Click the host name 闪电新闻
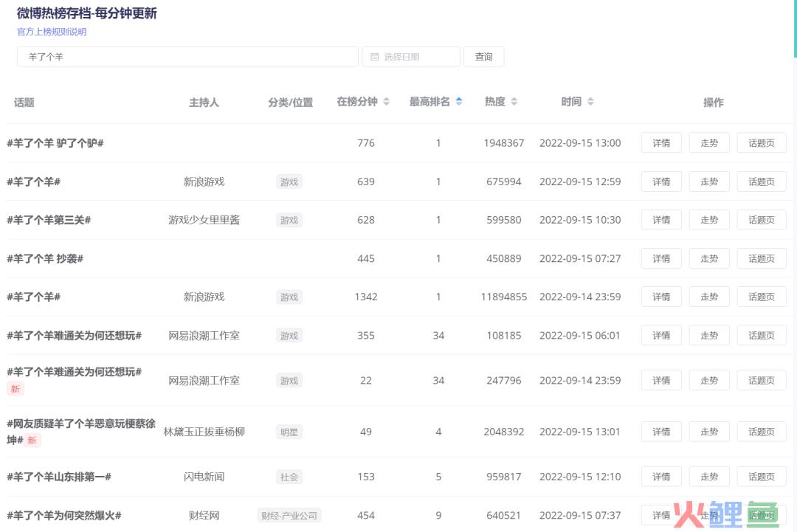Viewport: 797px width, 532px height. point(204,477)
